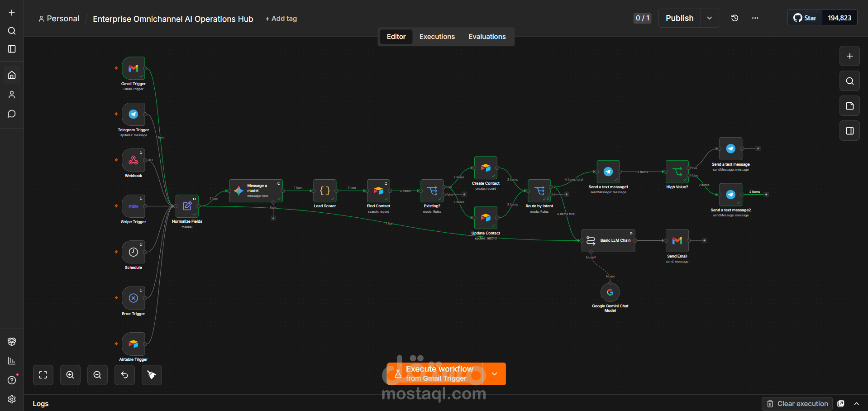Click the 0 / 1 counter badge
868x411 pixels.
(x=642, y=18)
